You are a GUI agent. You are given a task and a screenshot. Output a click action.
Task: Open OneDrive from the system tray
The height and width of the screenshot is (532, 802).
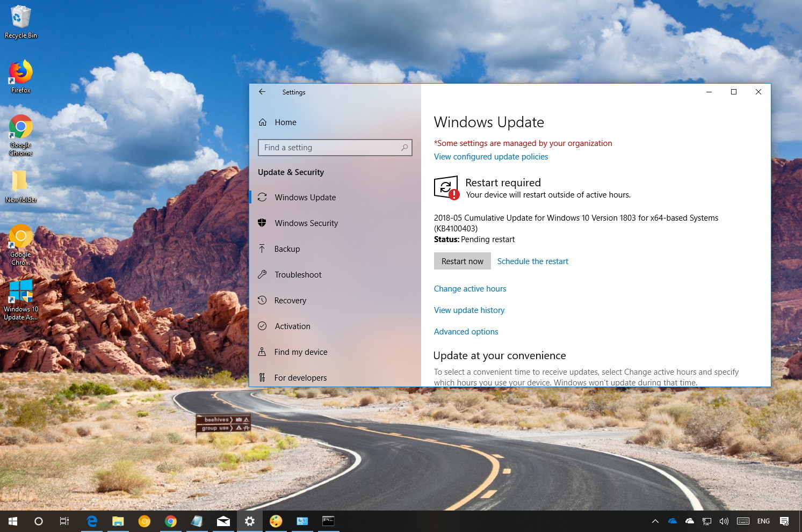(672, 521)
